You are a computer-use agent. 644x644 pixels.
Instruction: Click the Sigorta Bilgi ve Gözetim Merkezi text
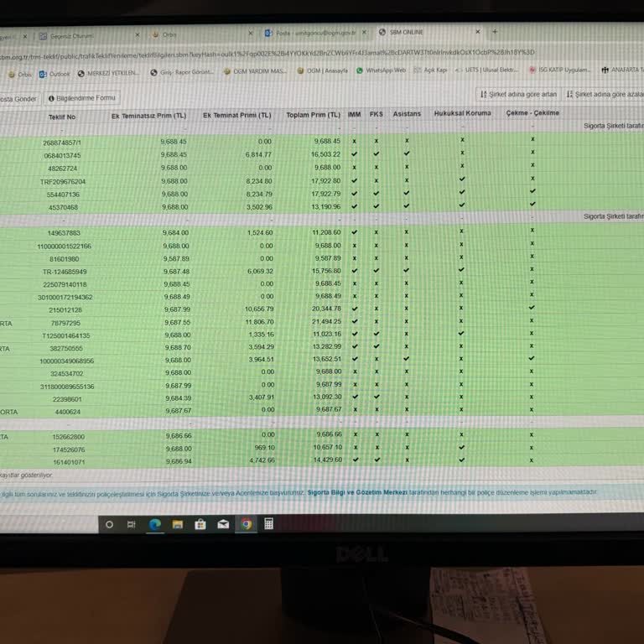coord(357,492)
